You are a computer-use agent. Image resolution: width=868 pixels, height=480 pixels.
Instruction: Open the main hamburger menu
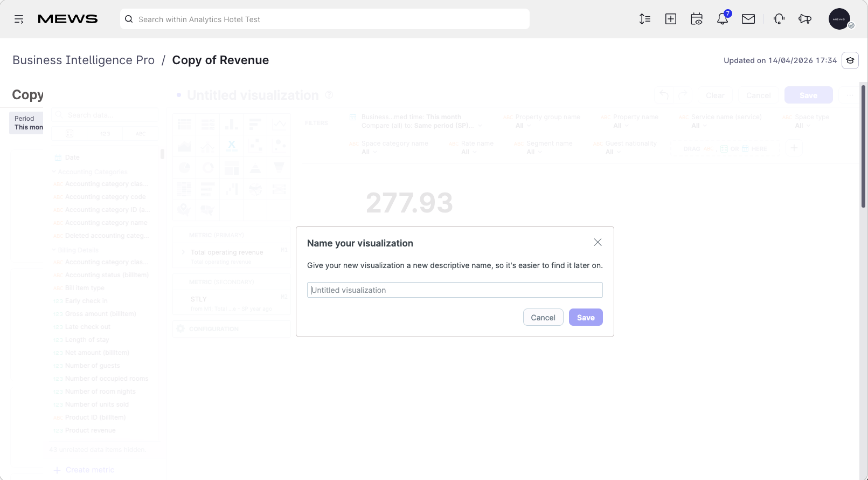pyautogui.click(x=19, y=19)
